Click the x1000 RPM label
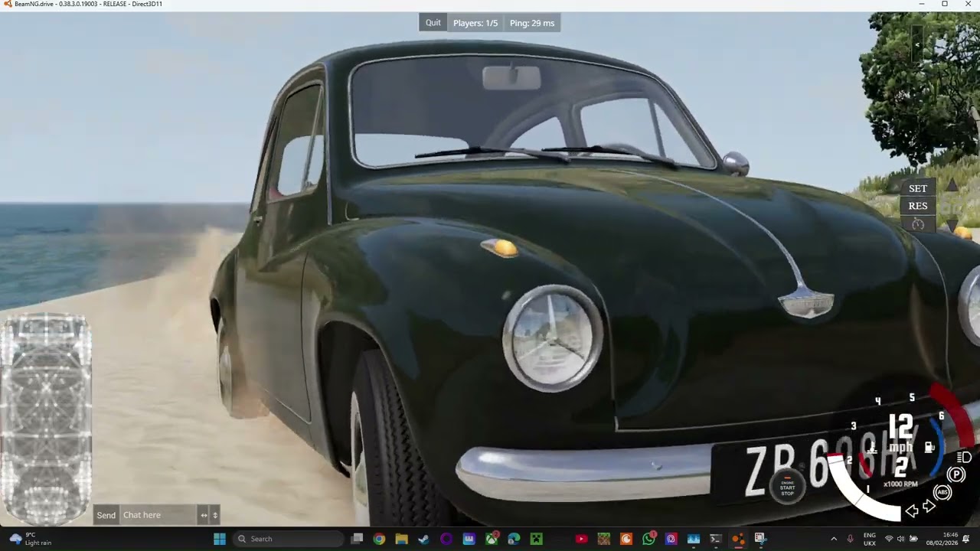The image size is (980, 551). tap(900, 484)
